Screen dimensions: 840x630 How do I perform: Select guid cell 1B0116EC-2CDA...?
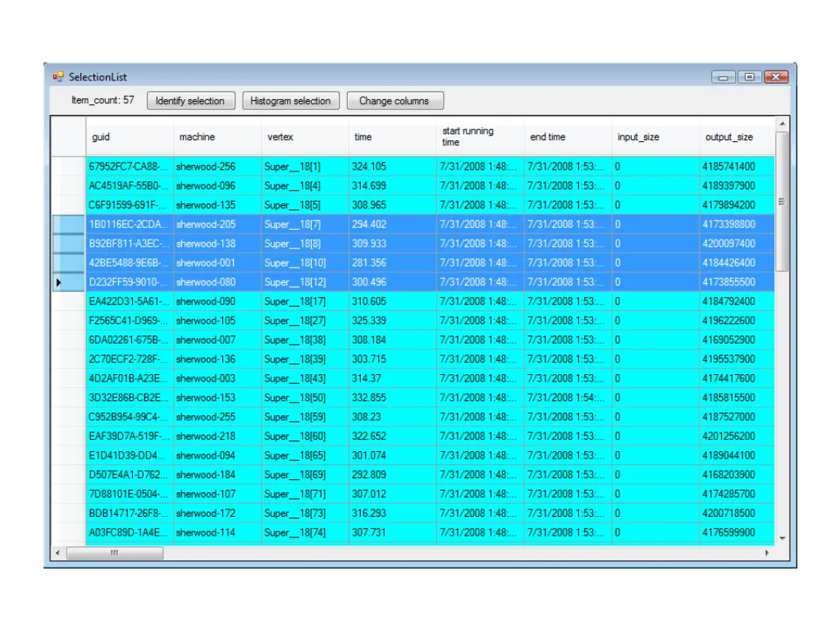pyautogui.click(x=130, y=225)
